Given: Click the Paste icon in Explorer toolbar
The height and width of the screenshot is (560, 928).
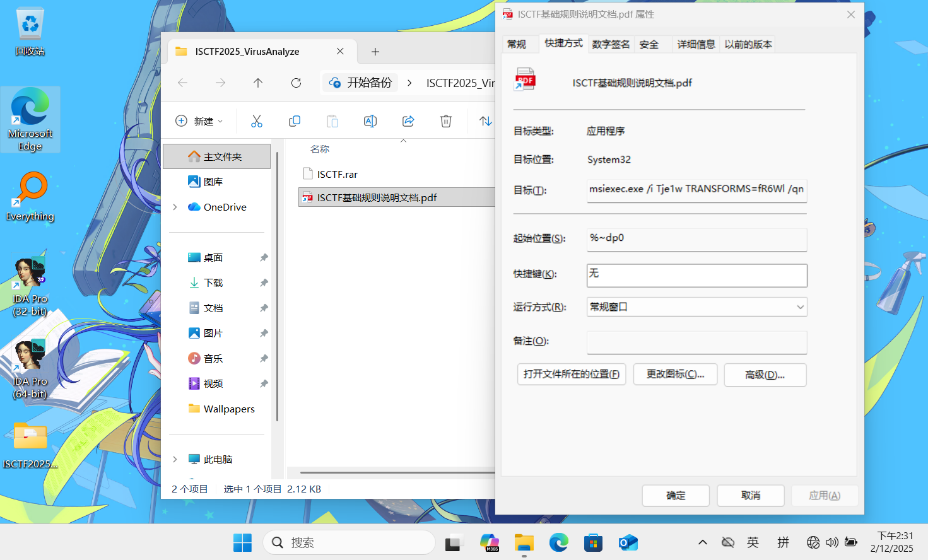Looking at the screenshot, I should [x=332, y=121].
